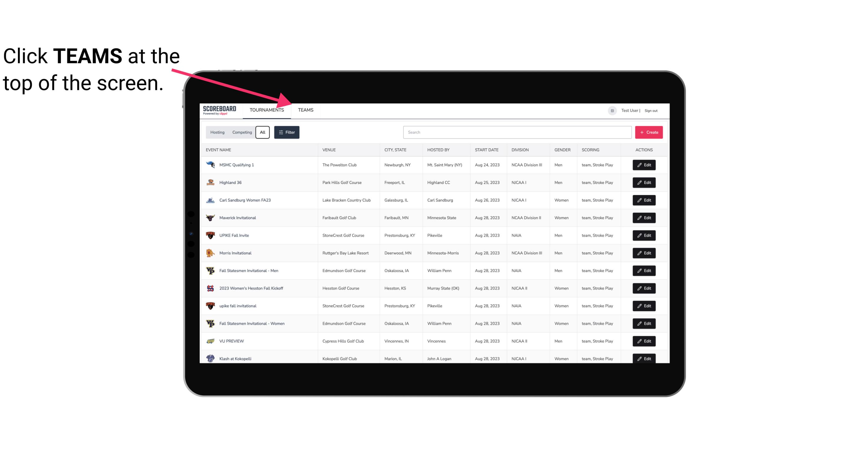Image resolution: width=868 pixels, height=467 pixels.
Task: Click the Filter dropdown button
Action: coord(287,132)
